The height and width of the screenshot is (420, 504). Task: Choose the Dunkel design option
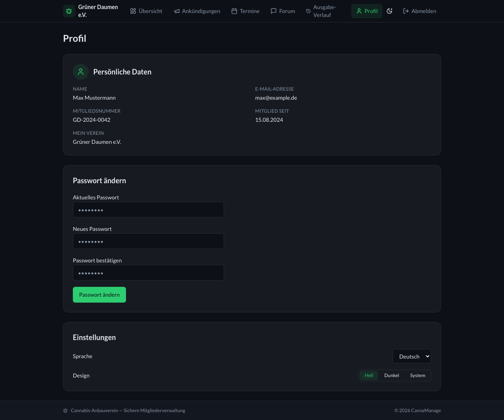pyautogui.click(x=392, y=375)
